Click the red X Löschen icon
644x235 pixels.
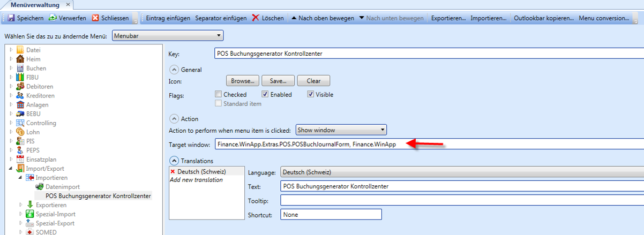coord(256,18)
